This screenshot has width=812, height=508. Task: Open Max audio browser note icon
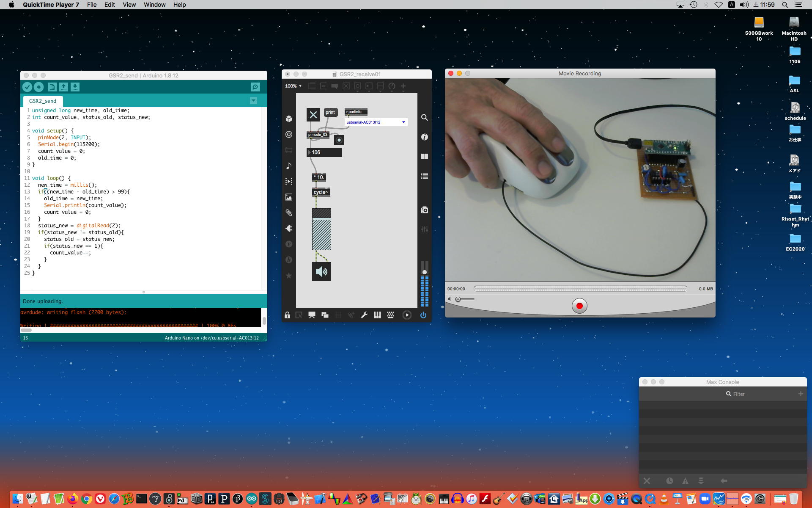289,166
